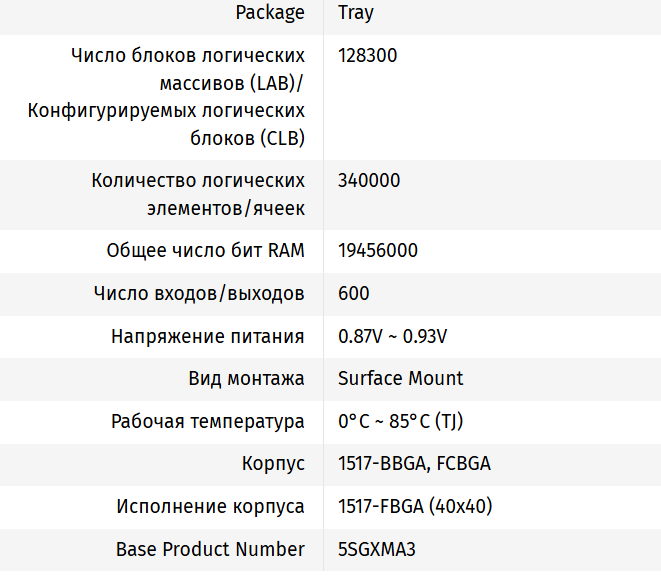
Task: Select the value 340000
Action: (x=369, y=181)
